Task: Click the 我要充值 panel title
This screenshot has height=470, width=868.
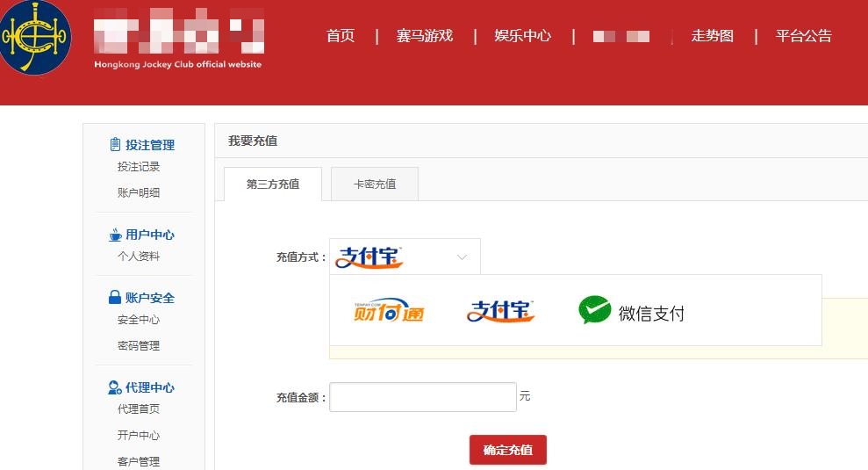Action: point(253,141)
